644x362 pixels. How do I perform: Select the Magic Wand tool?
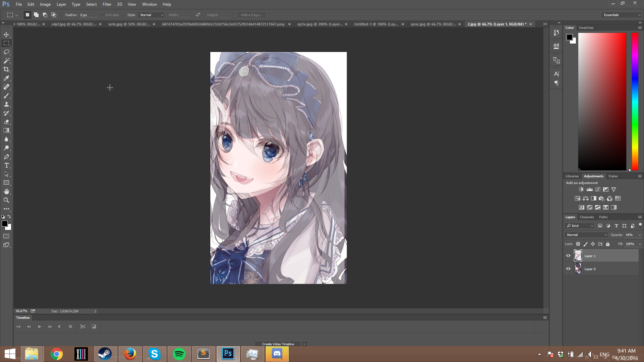pos(6,61)
